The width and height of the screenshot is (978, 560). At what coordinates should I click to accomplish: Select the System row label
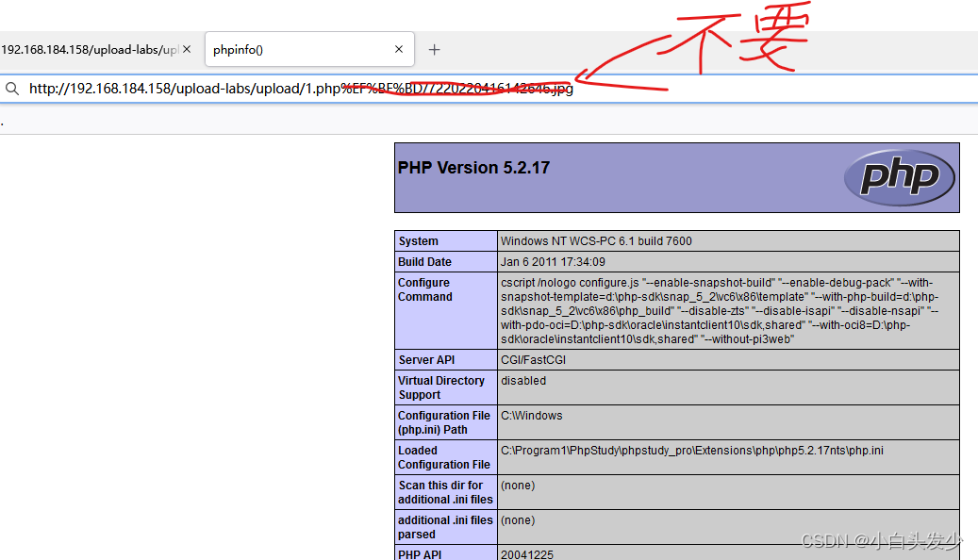tap(418, 241)
